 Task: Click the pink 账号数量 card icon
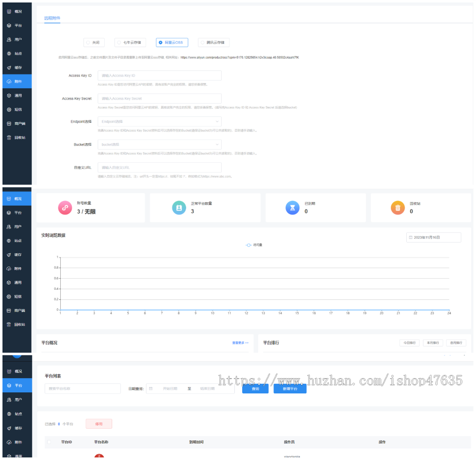65,208
